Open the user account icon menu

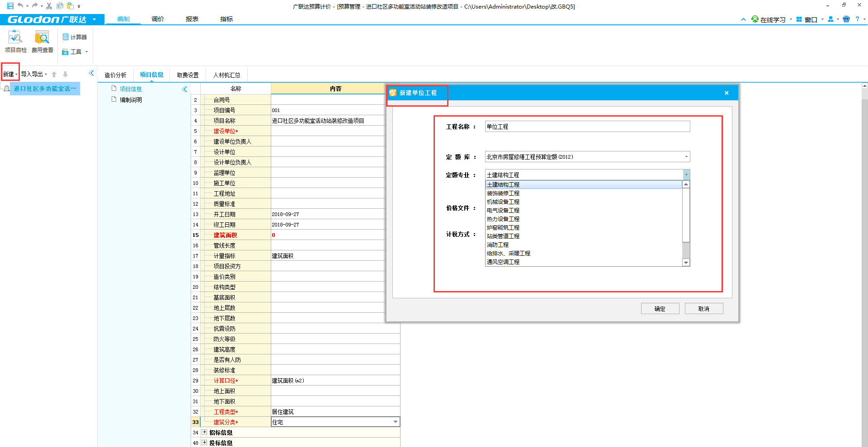click(833, 19)
